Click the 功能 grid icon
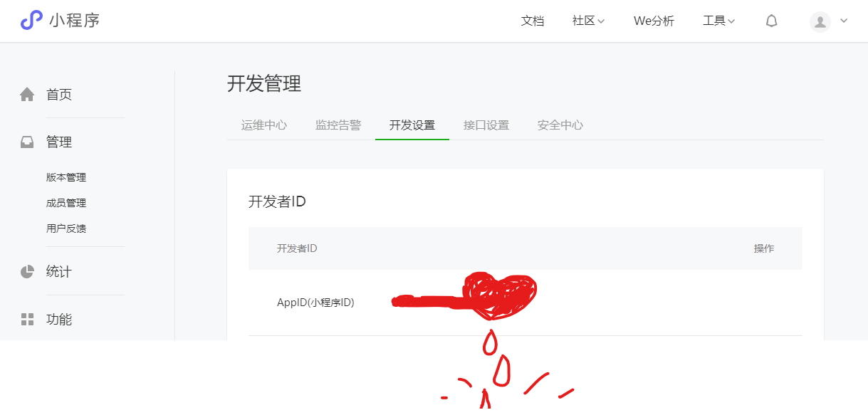 pyautogui.click(x=27, y=320)
